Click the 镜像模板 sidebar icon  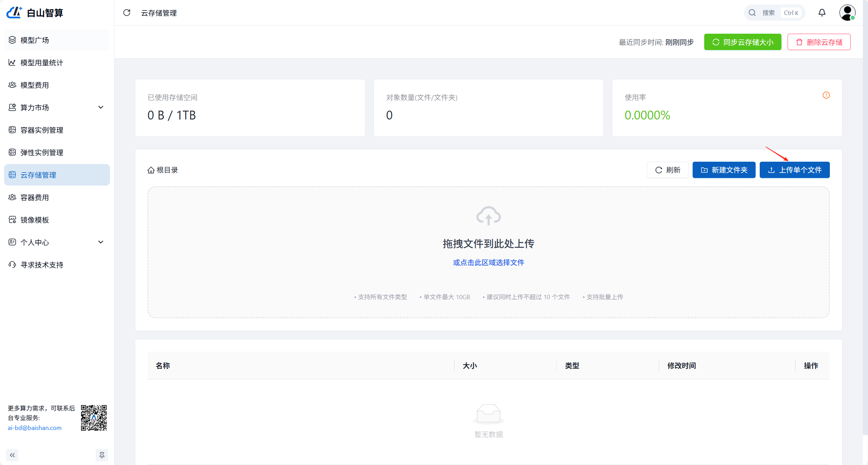tap(12, 220)
